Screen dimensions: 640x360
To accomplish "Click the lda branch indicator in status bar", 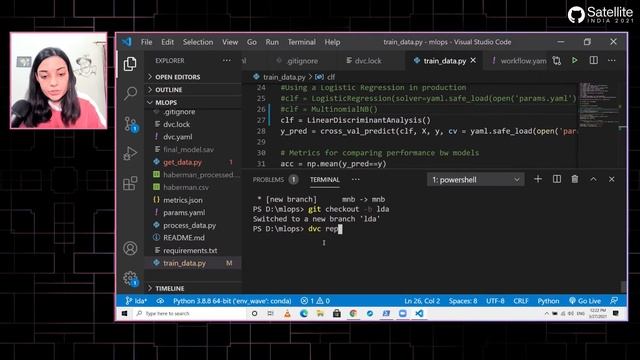I will 136,301.
